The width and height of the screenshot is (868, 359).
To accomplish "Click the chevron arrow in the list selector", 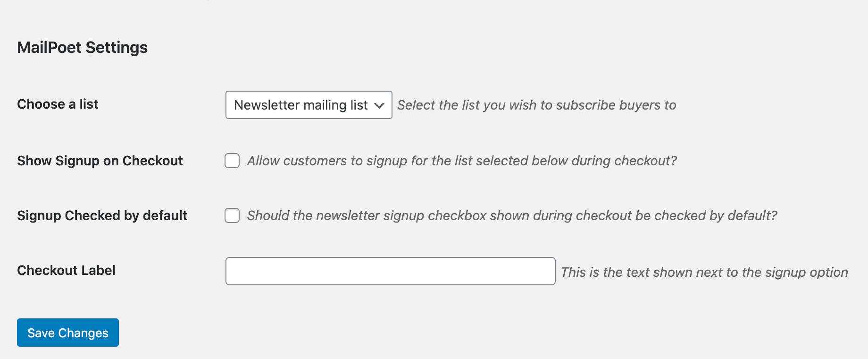I will click(x=379, y=105).
